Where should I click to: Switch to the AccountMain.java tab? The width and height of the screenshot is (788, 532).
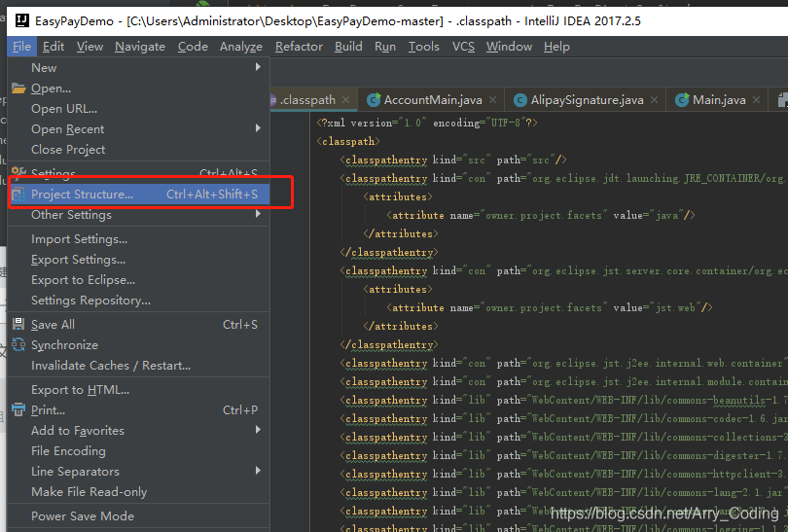pos(433,100)
